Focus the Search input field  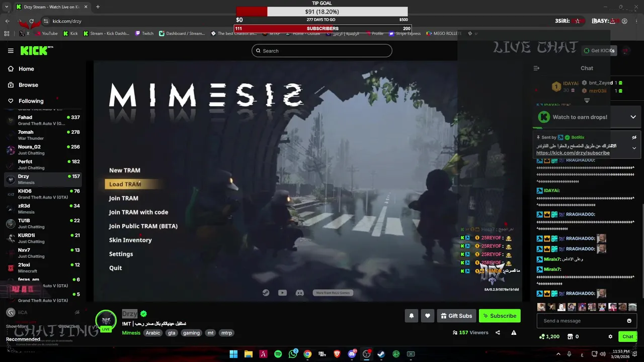tap(322, 51)
